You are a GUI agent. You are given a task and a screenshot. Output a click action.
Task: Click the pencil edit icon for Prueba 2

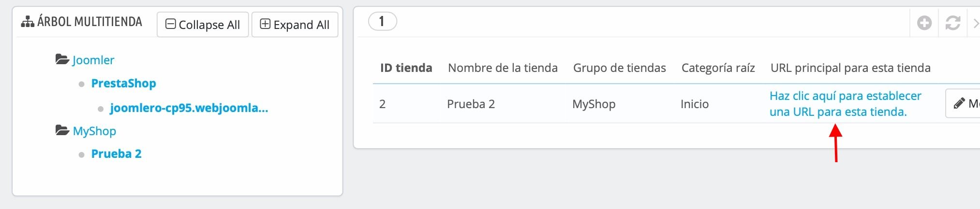[x=959, y=103]
